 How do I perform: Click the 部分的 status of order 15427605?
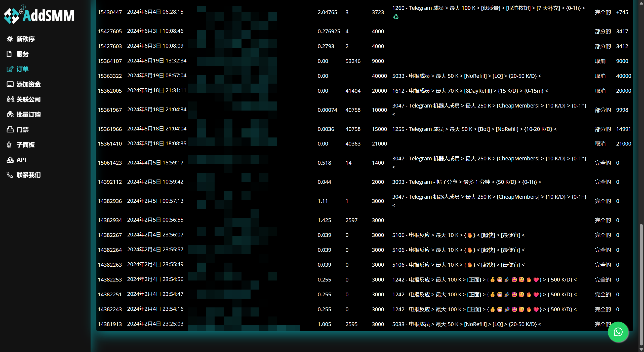tap(603, 31)
